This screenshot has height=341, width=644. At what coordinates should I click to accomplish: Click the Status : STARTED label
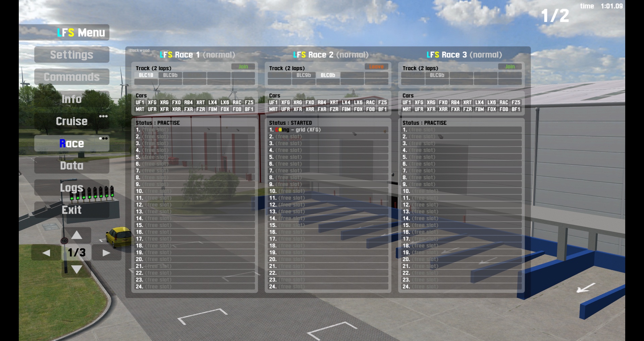click(290, 123)
